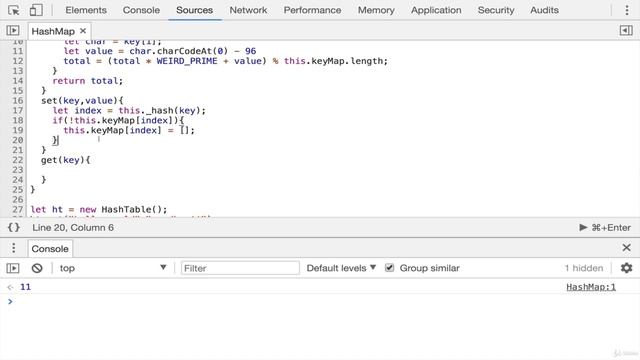Screen dimensions: 640x360
Task: Open the top context dropdown
Action: coord(113,268)
